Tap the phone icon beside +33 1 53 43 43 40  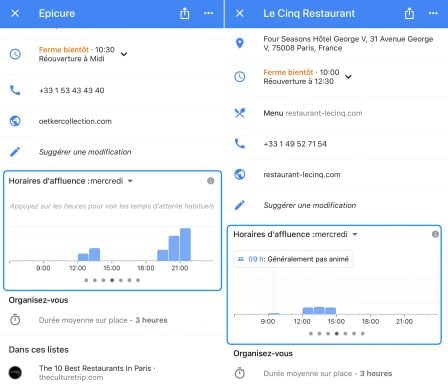coord(15,90)
